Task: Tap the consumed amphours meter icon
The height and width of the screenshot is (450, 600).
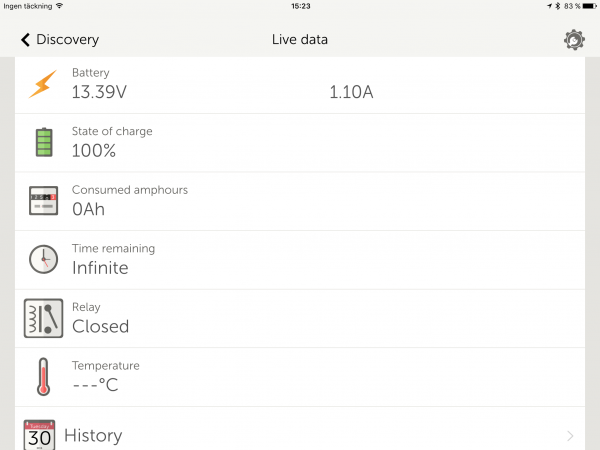Action: pos(42,201)
